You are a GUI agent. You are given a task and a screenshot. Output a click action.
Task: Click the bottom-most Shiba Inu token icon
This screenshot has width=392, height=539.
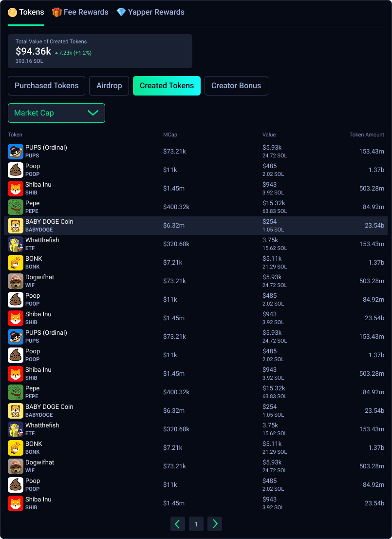[x=16, y=503]
